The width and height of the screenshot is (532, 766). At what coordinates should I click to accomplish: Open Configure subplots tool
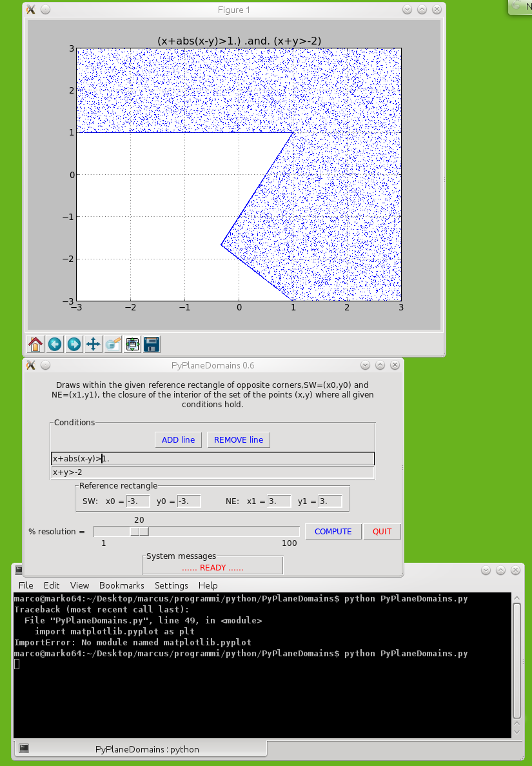pyautogui.click(x=132, y=345)
